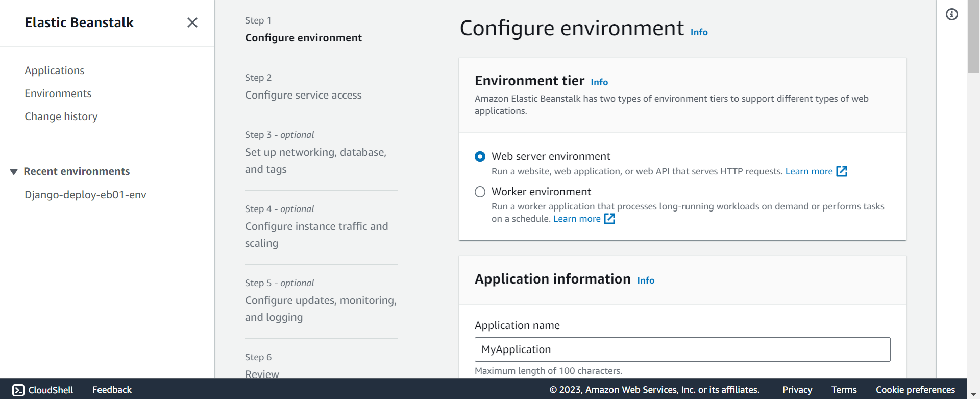Viewport: 980px width, 399px height.
Task: Open Learn more link for Worker environment
Action: click(577, 219)
